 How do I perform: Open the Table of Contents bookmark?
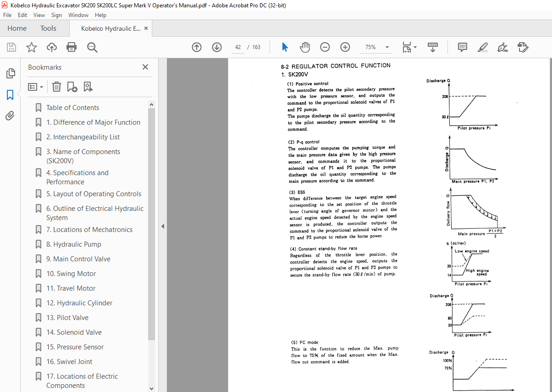72,108
